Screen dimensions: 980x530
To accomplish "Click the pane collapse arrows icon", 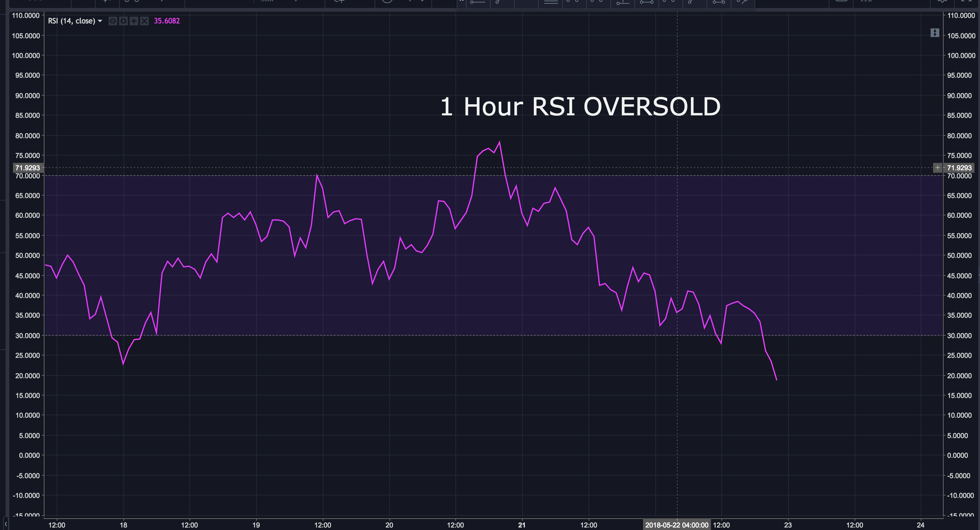I will pos(935,33).
